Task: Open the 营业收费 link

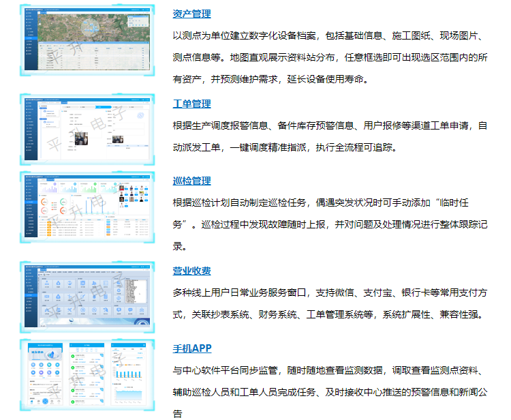Action: point(191,271)
